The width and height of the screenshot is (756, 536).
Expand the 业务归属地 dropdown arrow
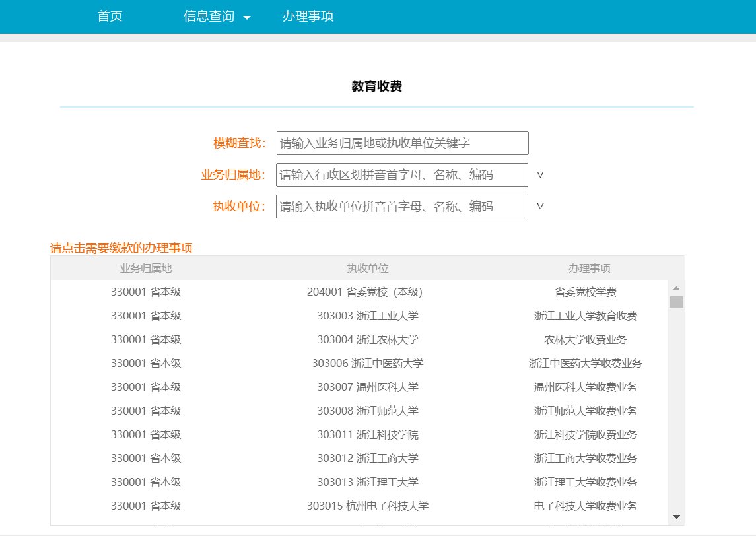pos(540,175)
